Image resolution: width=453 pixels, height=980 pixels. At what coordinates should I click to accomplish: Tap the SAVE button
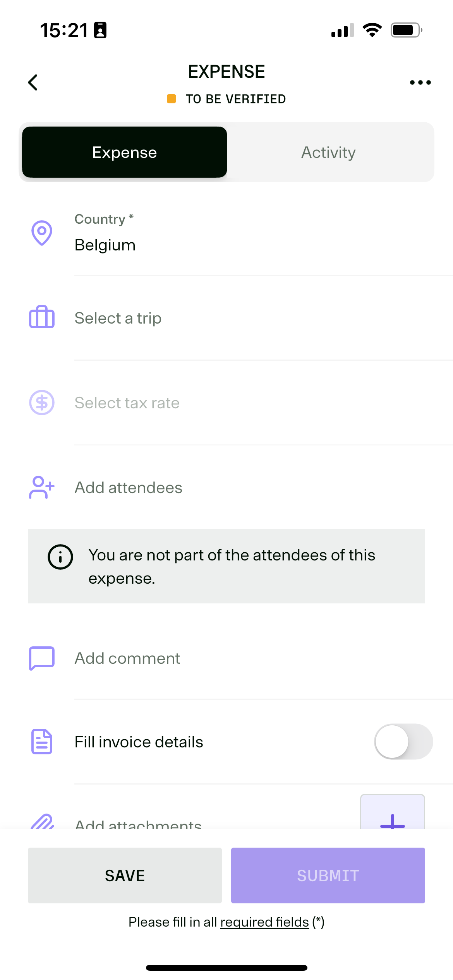click(x=125, y=875)
